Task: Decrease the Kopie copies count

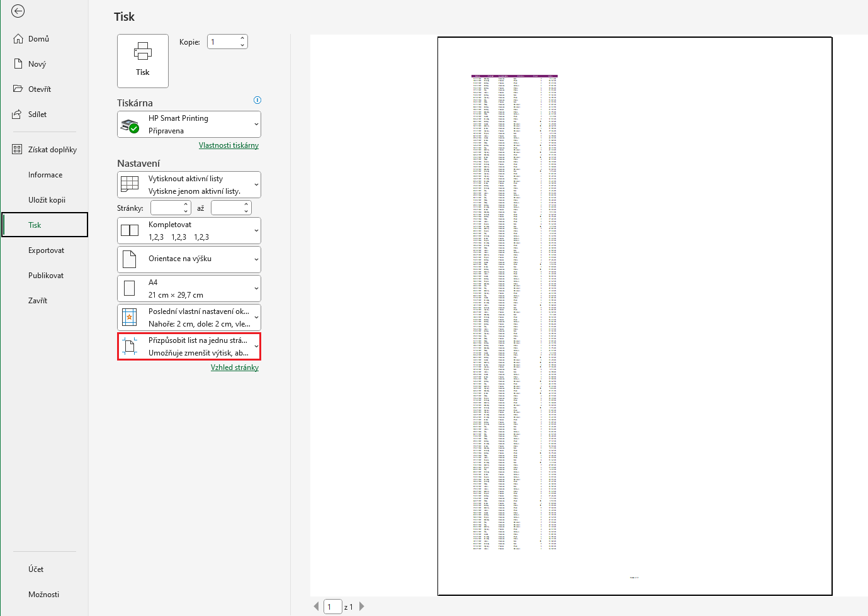Action: 242,45
